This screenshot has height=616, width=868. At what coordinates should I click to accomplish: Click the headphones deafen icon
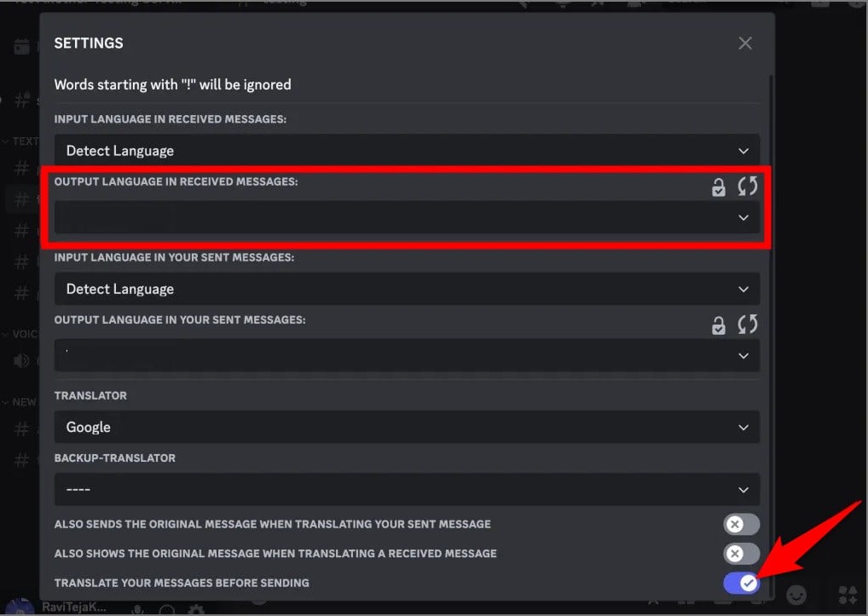(165, 610)
